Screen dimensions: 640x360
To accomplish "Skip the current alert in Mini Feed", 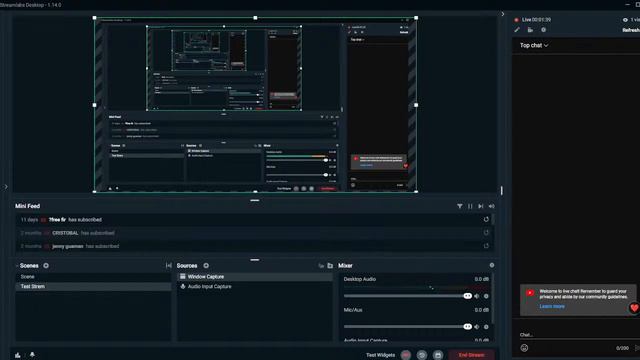I will (481, 206).
